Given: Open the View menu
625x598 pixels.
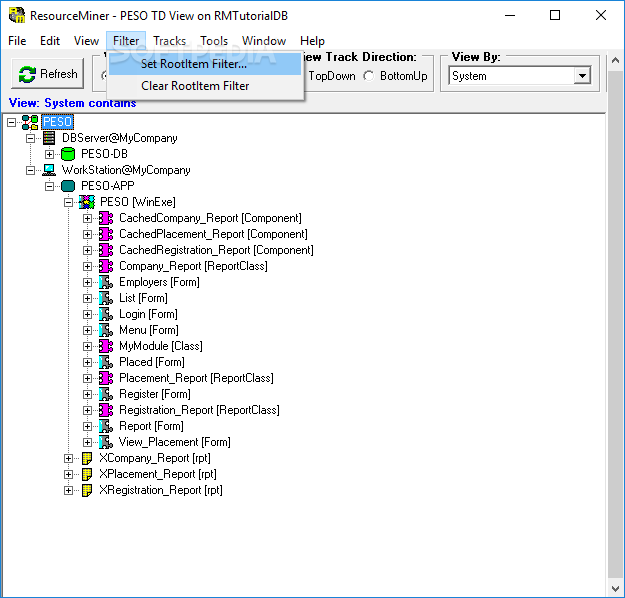Looking at the screenshot, I should [x=86, y=41].
